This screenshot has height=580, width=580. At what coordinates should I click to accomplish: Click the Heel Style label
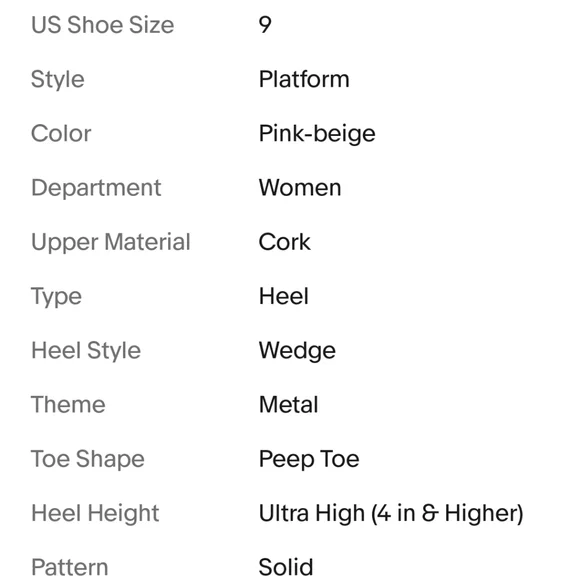[x=86, y=351]
